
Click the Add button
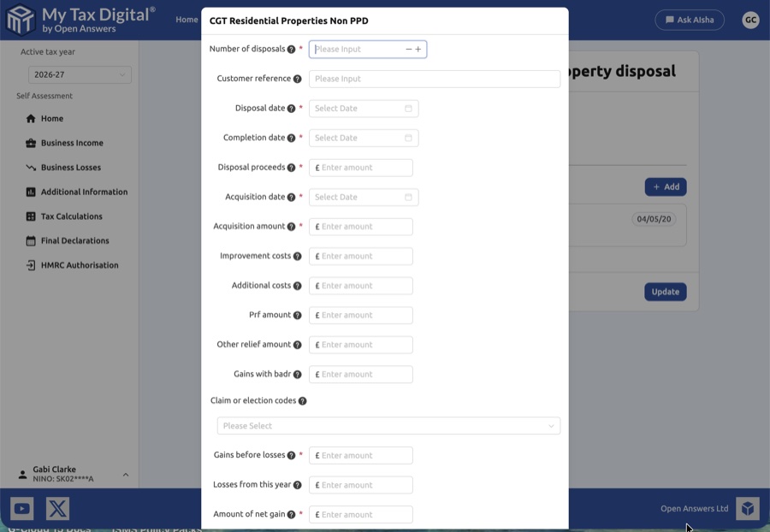tap(665, 186)
